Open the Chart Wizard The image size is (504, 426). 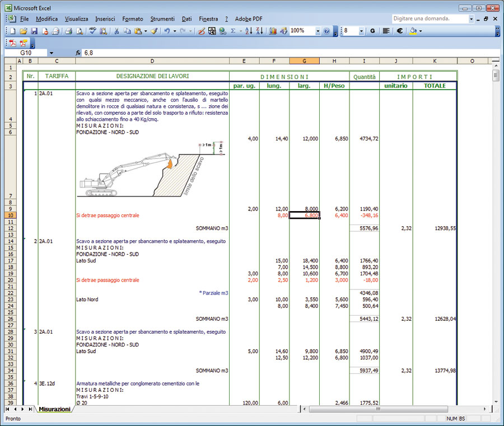pyautogui.click(x=273, y=31)
